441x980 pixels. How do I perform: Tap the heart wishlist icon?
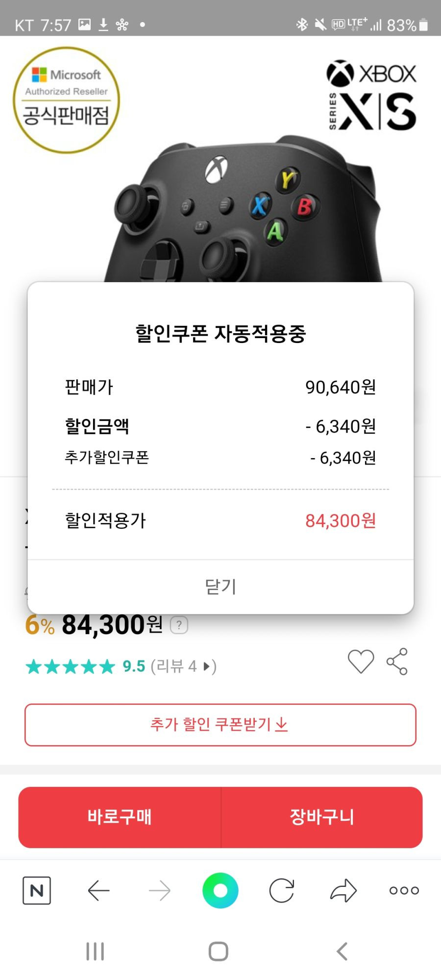(x=361, y=661)
